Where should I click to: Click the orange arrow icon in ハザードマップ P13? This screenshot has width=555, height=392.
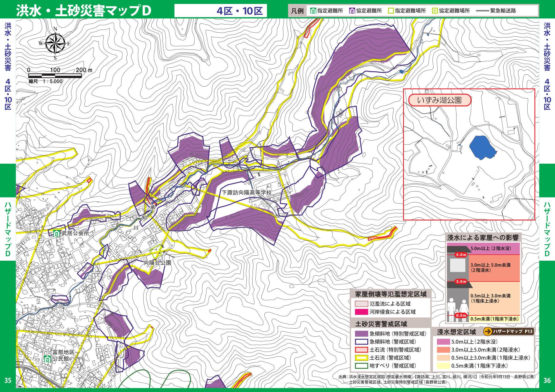tap(488, 331)
